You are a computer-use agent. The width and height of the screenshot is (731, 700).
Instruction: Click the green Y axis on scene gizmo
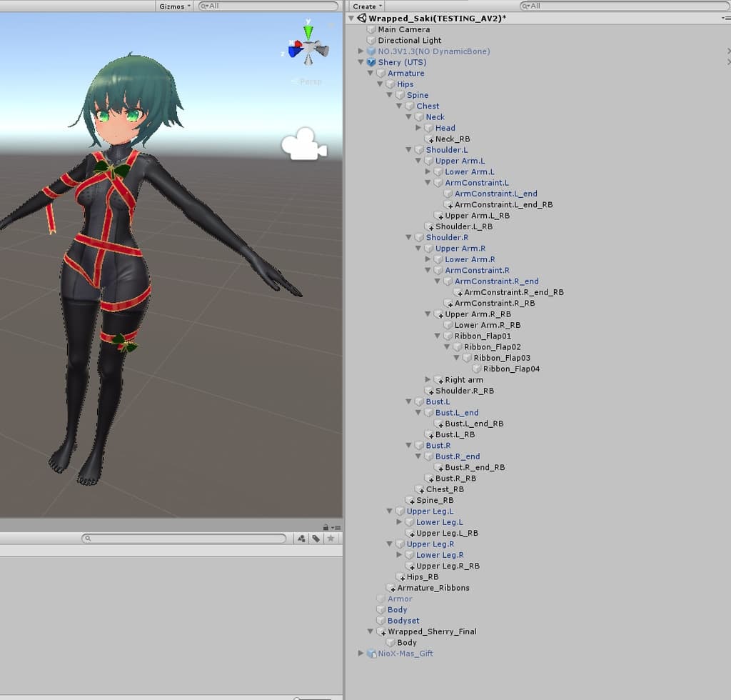click(x=308, y=32)
